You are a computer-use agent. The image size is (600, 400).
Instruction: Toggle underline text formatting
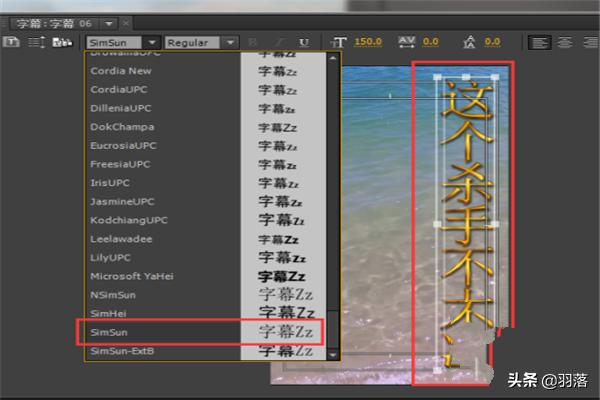304,42
